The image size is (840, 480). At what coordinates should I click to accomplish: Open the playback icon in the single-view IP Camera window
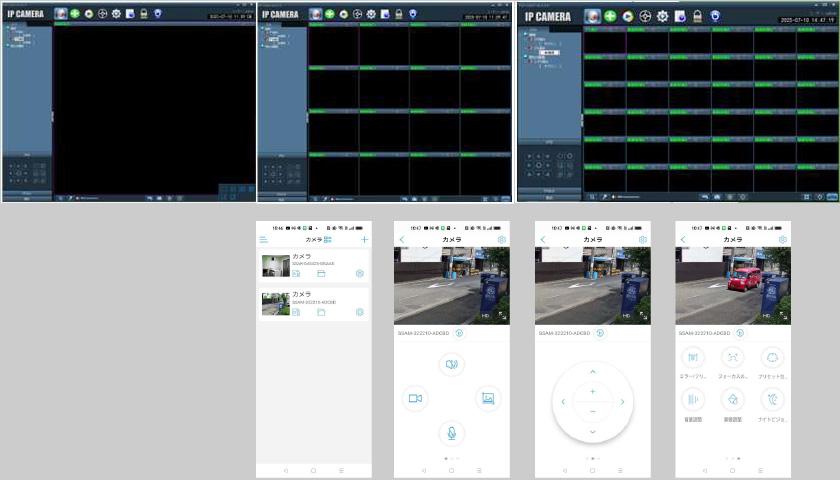tap(89, 14)
